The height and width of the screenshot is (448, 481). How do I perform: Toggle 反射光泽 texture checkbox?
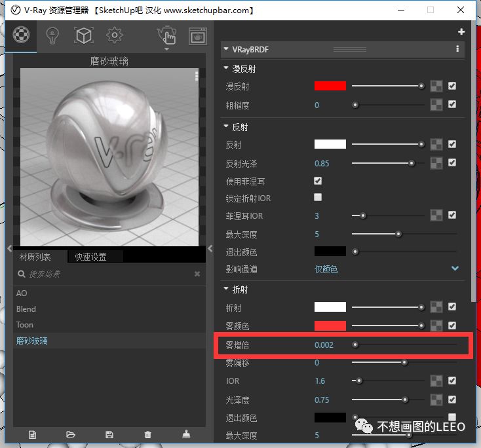[x=452, y=162]
